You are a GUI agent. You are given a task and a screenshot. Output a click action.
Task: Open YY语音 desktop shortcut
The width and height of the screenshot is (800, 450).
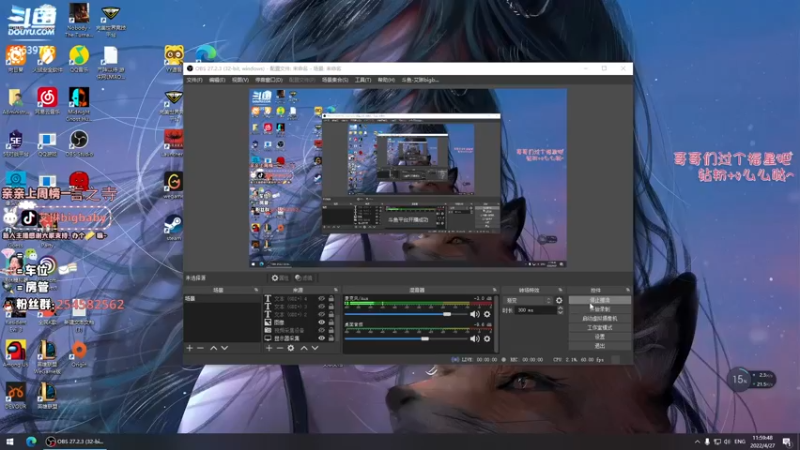coord(173,59)
